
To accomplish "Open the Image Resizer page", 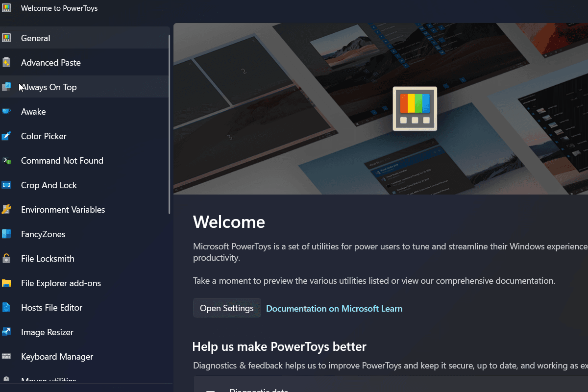I will [84, 332].
